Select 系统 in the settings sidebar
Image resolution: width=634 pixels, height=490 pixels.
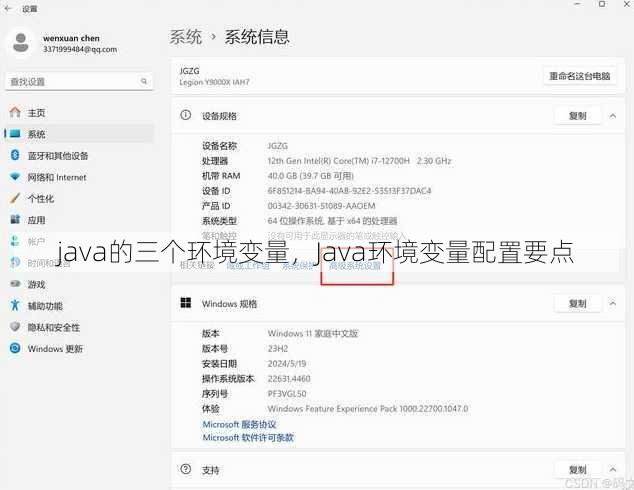pyautogui.click(x=79, y=134)
